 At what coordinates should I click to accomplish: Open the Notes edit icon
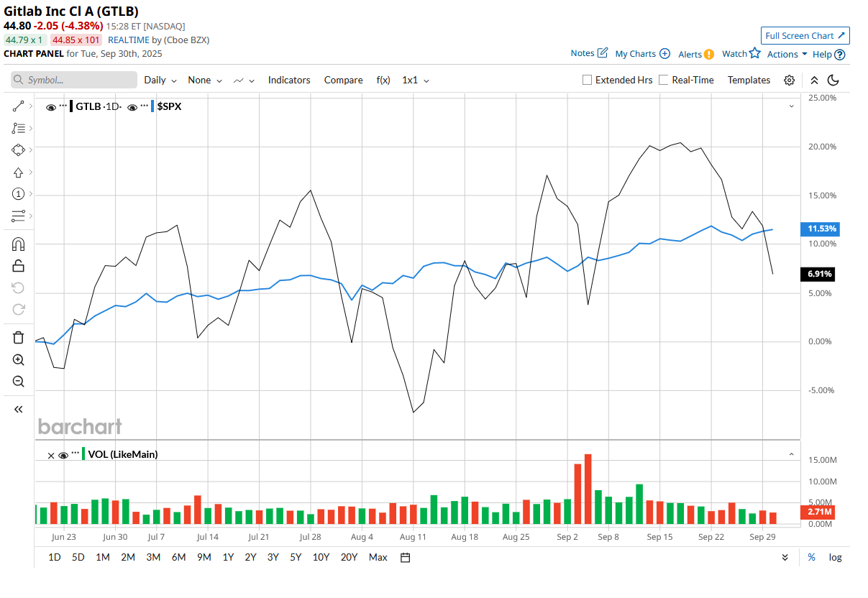coord(603,53)
